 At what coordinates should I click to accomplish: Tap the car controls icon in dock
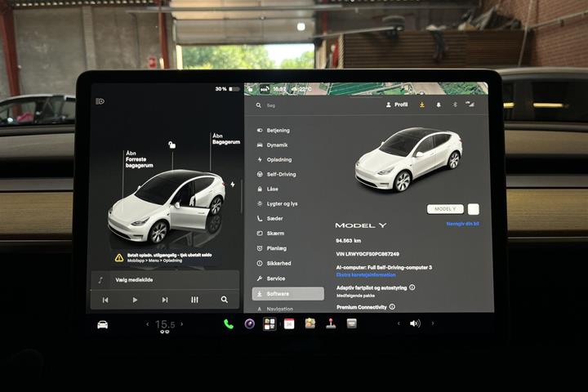[x=103, y=324]
